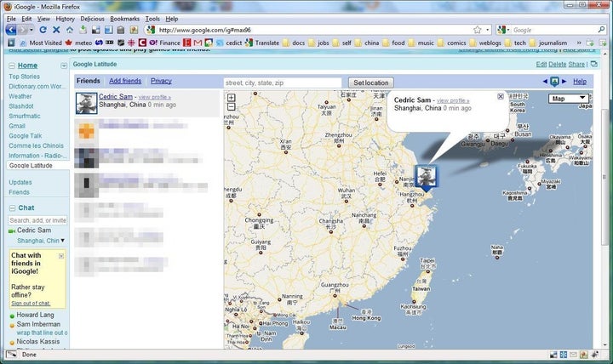Screen dimensions: 613x364
Task: Open chat with Nicolas Kassis
Action: (x=38, y=341)
